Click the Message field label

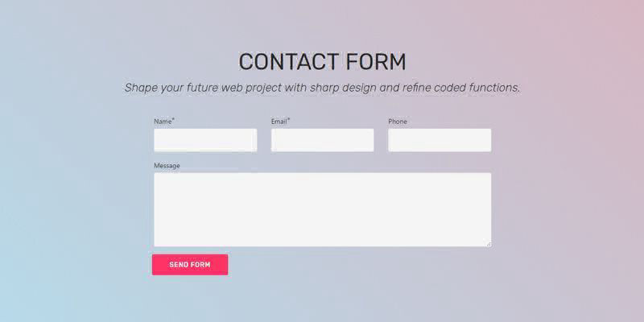[x=167, y=166]
